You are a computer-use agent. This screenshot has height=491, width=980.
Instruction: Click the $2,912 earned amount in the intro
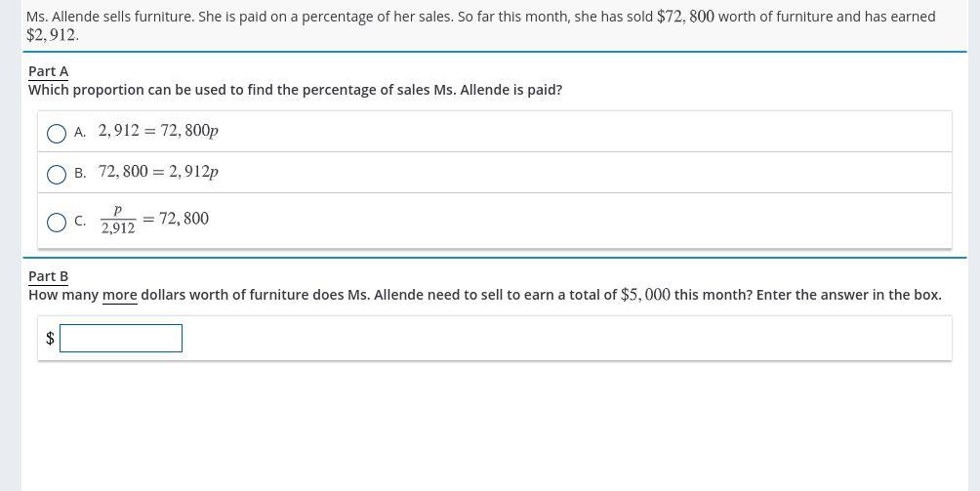point(53,35)
